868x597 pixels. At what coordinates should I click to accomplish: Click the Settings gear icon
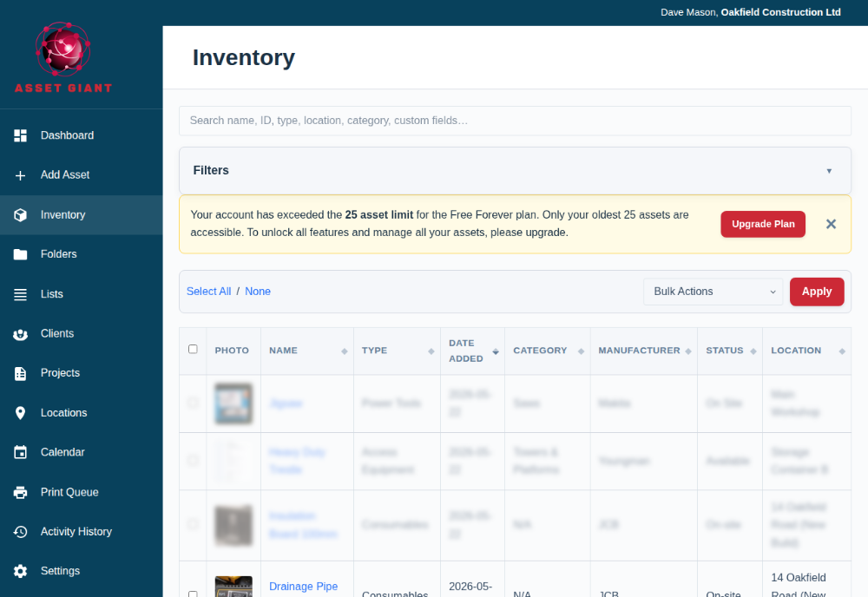21,571
